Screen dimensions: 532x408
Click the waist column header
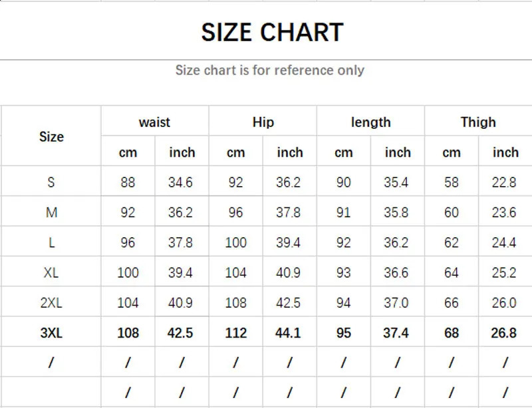click(x=154, y=122)
